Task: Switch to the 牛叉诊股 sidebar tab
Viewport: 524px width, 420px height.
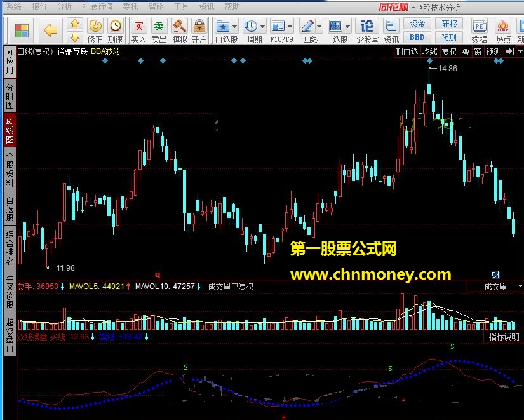Action: tap(10, 291)
